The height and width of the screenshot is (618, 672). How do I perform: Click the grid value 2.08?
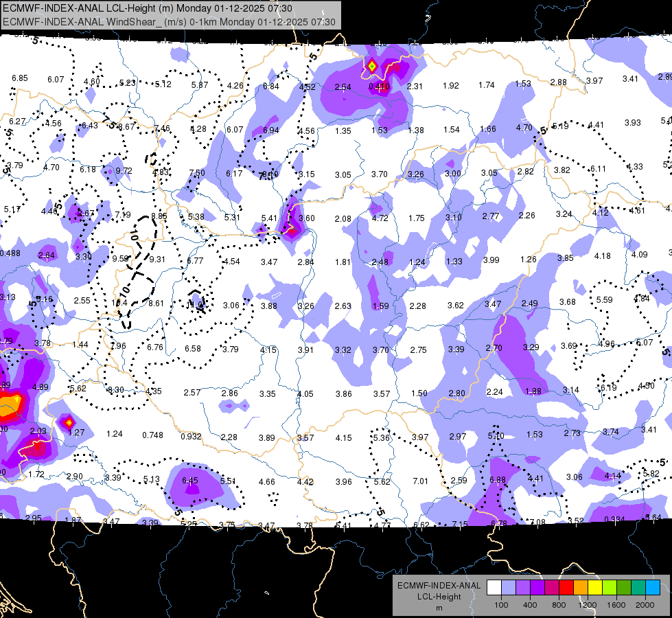click(343, 219)
